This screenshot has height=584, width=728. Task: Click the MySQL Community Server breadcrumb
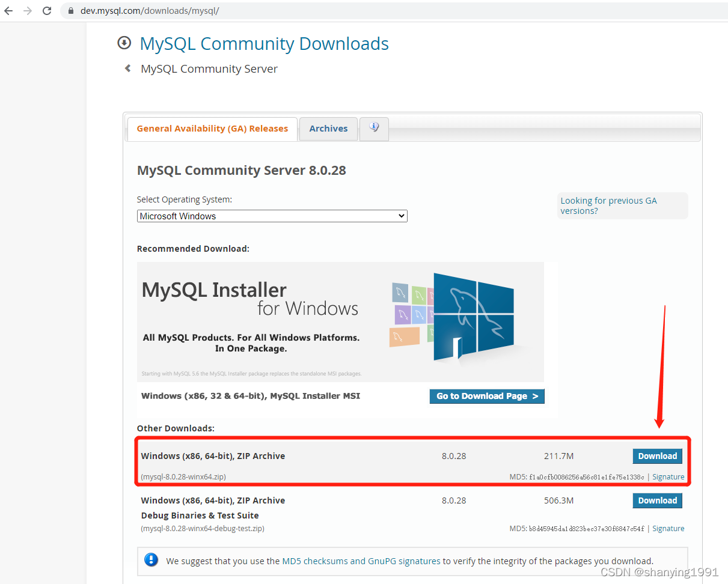click(x=209, y=68)
